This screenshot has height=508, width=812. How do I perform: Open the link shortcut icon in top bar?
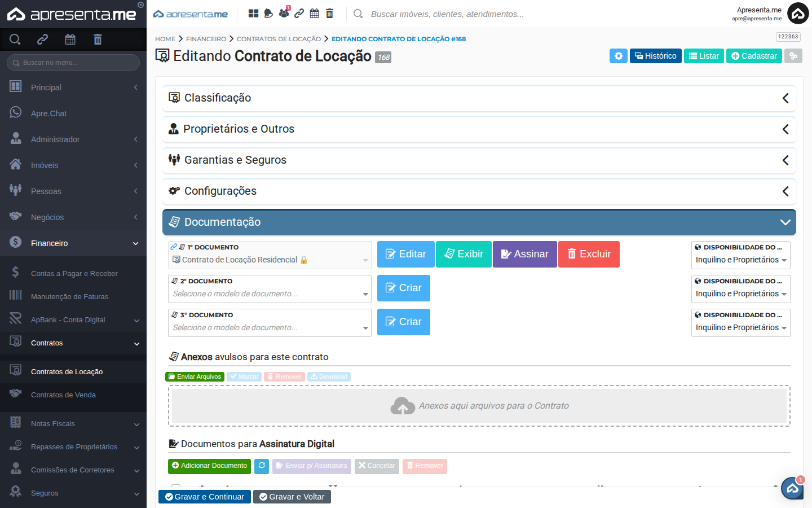click(299, 12)
